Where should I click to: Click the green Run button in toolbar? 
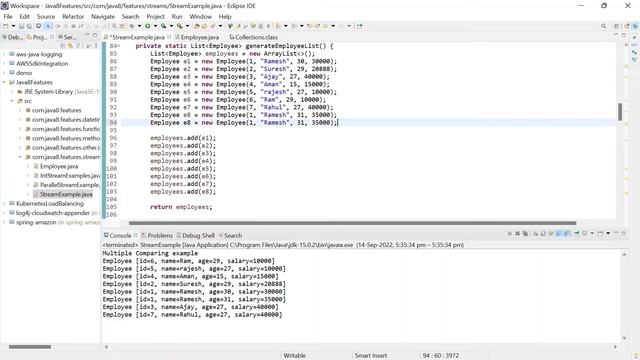click(x=147, y=26)
